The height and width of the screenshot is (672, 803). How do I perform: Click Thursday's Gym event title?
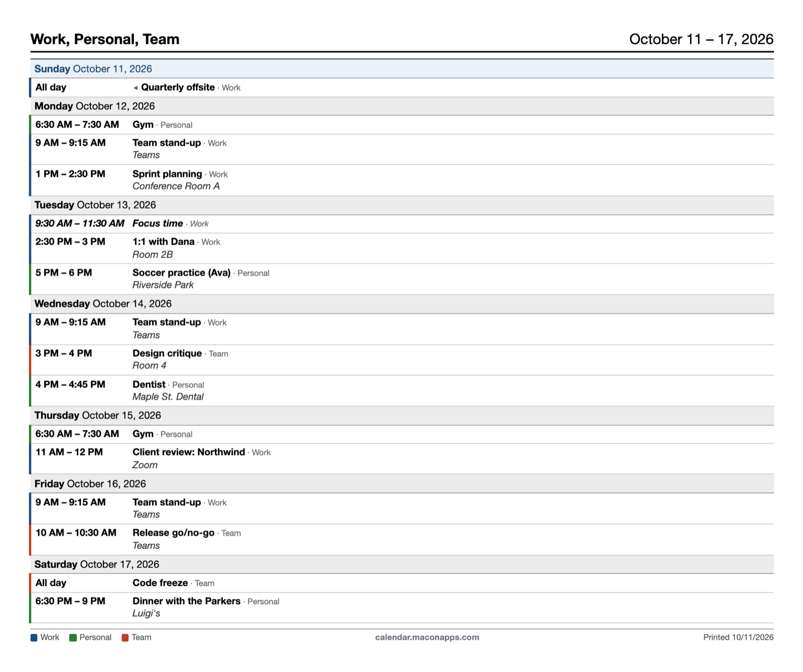pos(143,434)
